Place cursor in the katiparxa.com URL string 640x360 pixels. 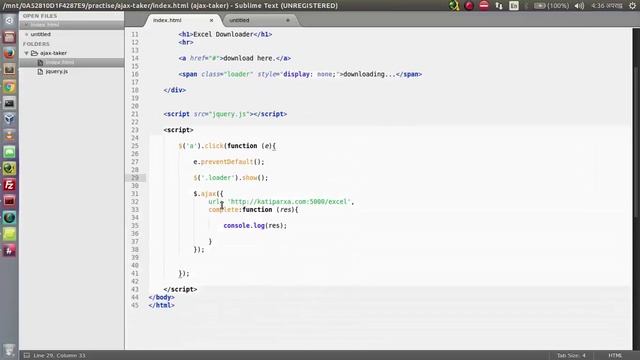tap(289, 202)
